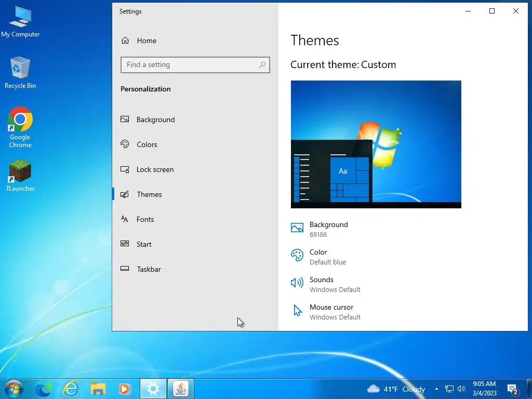532x399 pixels.
Task: Go to Settings Home
Action: tap(195, 41)
